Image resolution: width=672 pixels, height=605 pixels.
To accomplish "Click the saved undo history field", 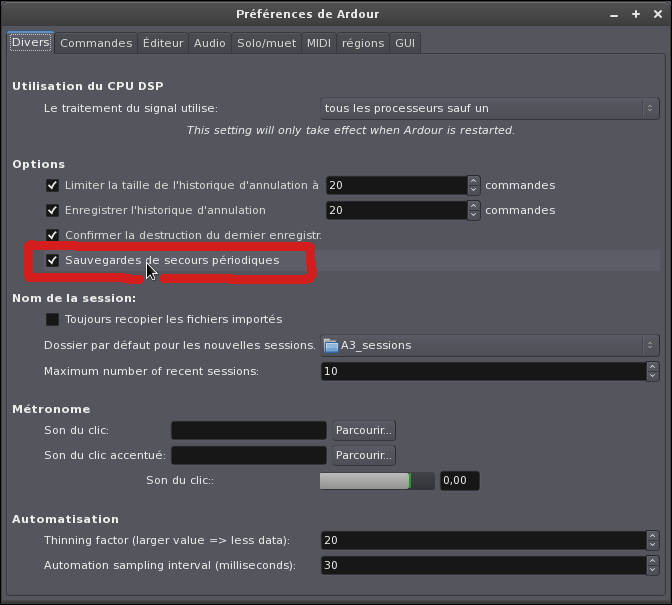I will [397, 210].
